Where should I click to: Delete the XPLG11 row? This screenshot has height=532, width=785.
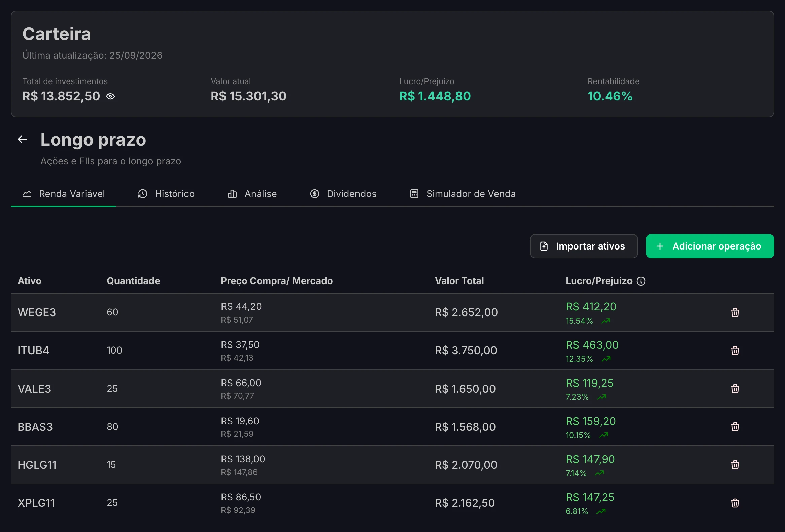pos(735,503)
